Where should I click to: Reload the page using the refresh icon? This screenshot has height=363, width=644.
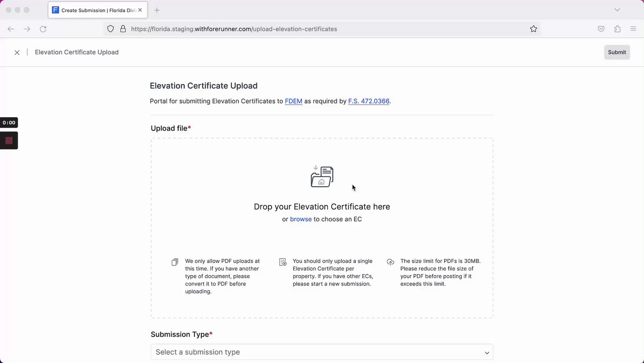(43, 29)
